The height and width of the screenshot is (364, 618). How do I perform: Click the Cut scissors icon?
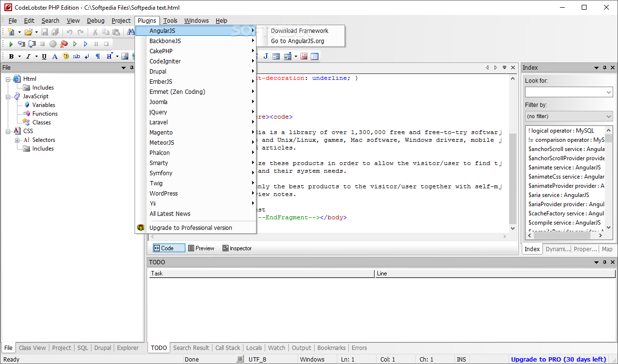point(95,32)
